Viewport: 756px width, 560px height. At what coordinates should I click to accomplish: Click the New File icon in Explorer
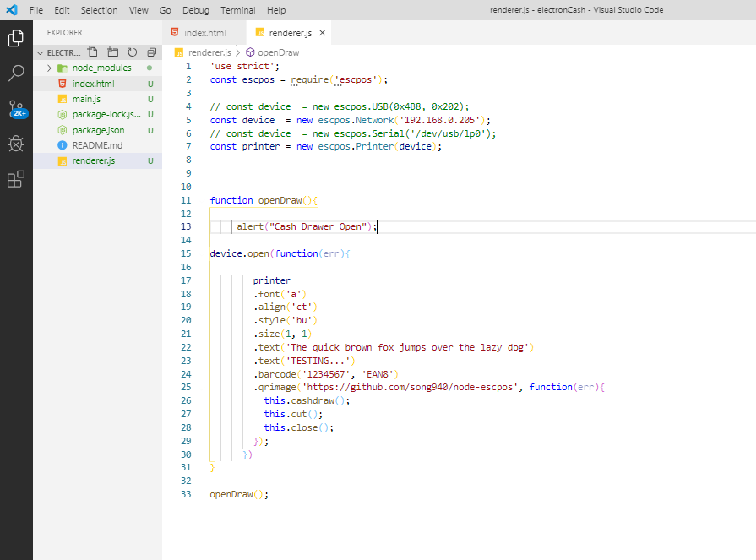point(93,52)
